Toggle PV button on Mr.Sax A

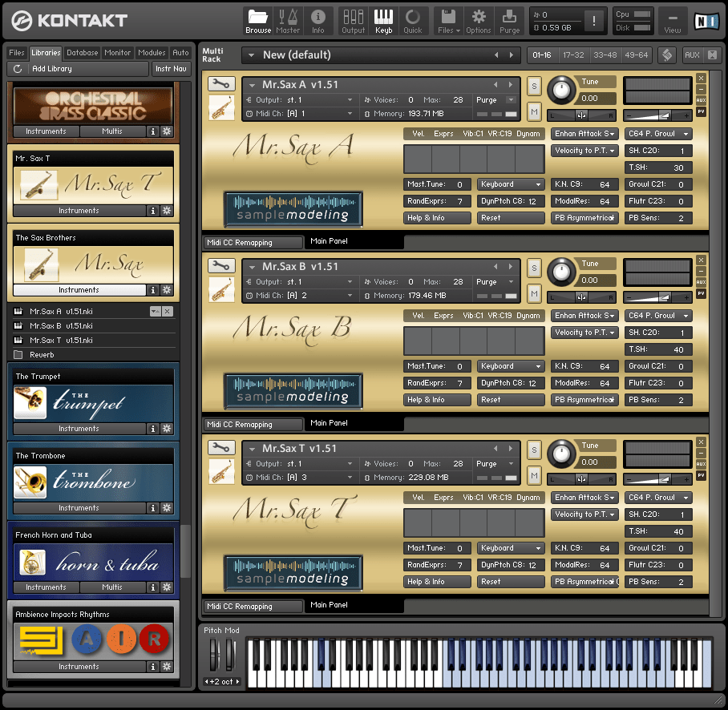pyautogui.click(x=701, y=111)
